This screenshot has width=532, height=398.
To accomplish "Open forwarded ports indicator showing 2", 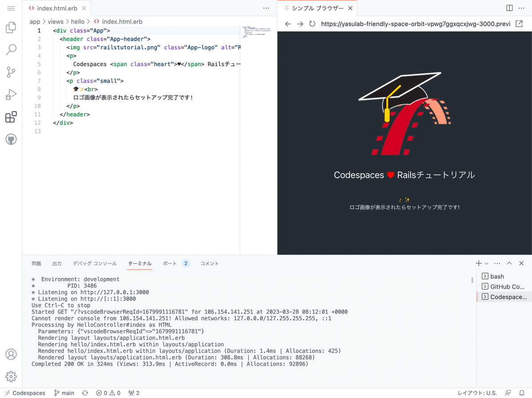I will click(134, 393).
